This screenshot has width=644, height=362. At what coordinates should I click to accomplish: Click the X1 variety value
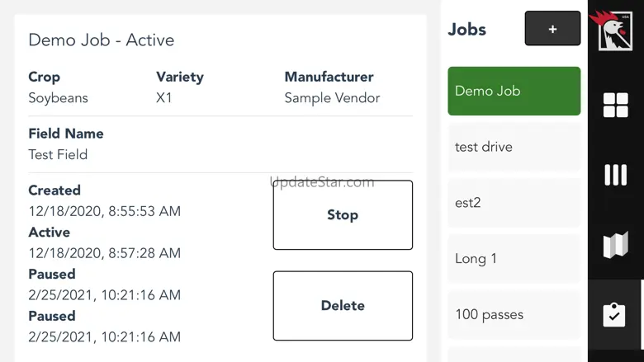tap(166, 98)
